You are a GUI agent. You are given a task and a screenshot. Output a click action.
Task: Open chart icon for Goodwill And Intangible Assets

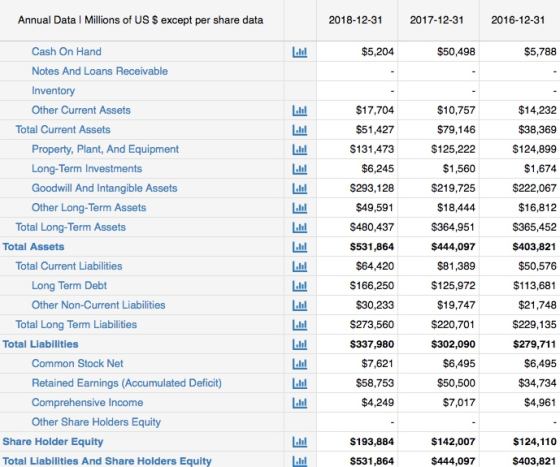pyautogui.click(x=299, y=189)
